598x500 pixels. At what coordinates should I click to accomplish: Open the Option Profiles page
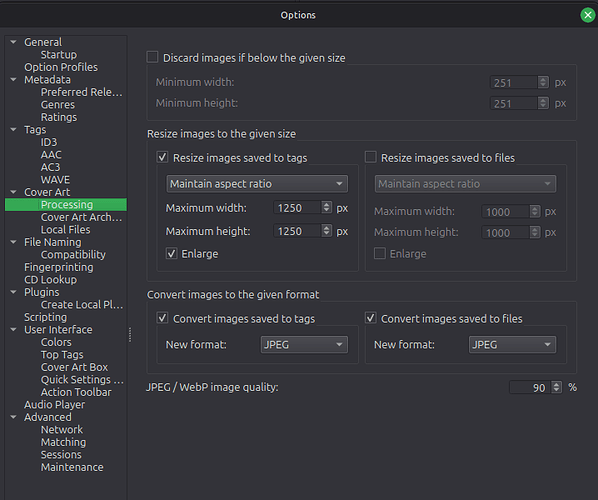[x=61, y=67]
